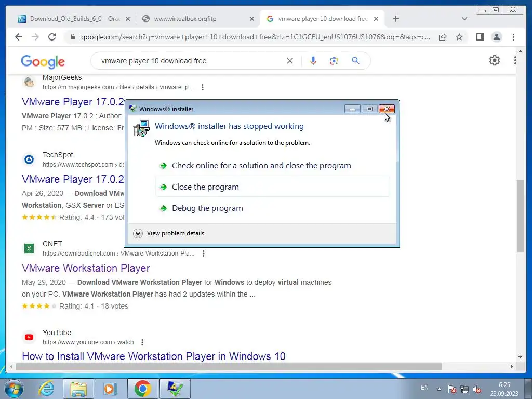Submit search with magnifying glass icon
The image size is (532, 399).
click(355, 61)
